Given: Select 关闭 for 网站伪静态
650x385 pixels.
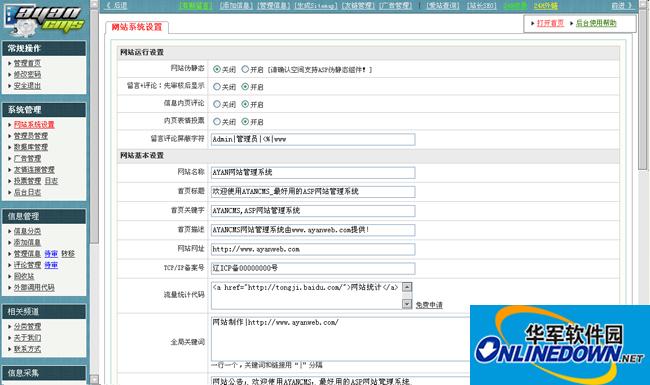Looking at the screenshot, I should pos(217,69).
